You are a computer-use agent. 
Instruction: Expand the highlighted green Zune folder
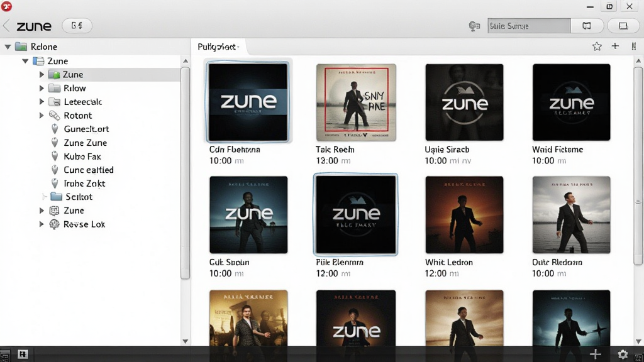[x=42, y=75]
